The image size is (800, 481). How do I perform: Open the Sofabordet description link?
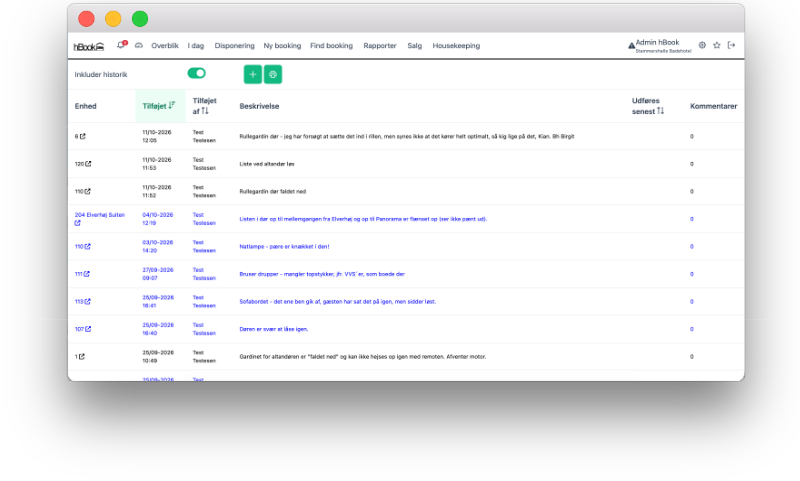point(338,301)
